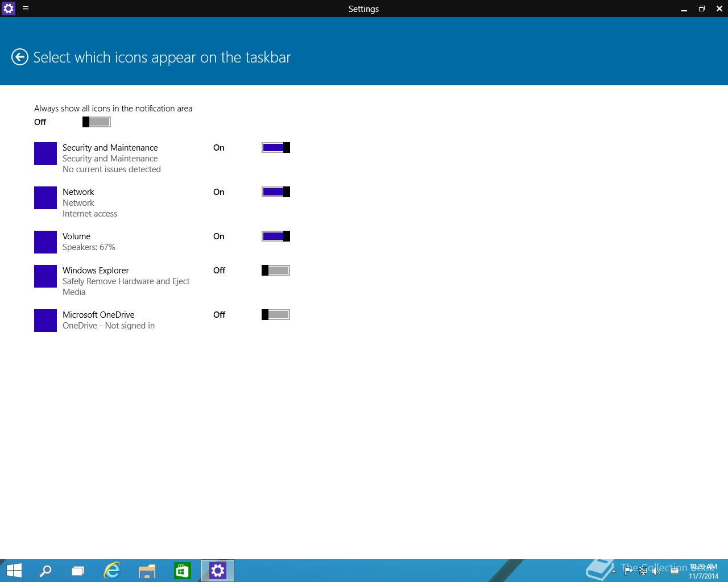Click the Volume purple tile icon
Image resolution: width=728 pixels, height=582 pixels.
[x=45, y=242]
